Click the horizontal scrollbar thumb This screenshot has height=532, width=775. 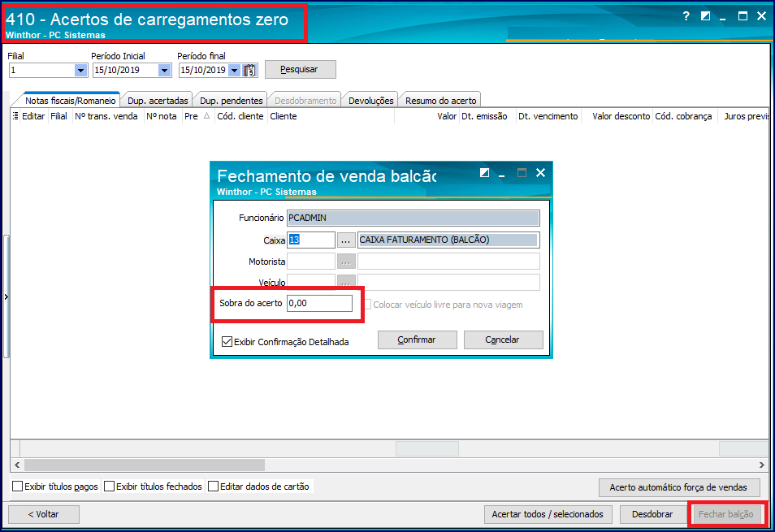coord(145,465)
